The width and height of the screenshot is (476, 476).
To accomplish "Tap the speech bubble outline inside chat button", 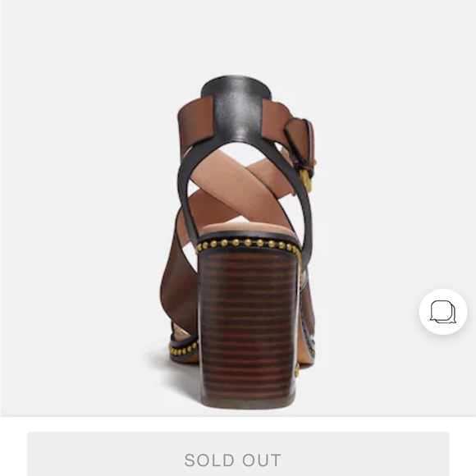I will tap(443, 312).
